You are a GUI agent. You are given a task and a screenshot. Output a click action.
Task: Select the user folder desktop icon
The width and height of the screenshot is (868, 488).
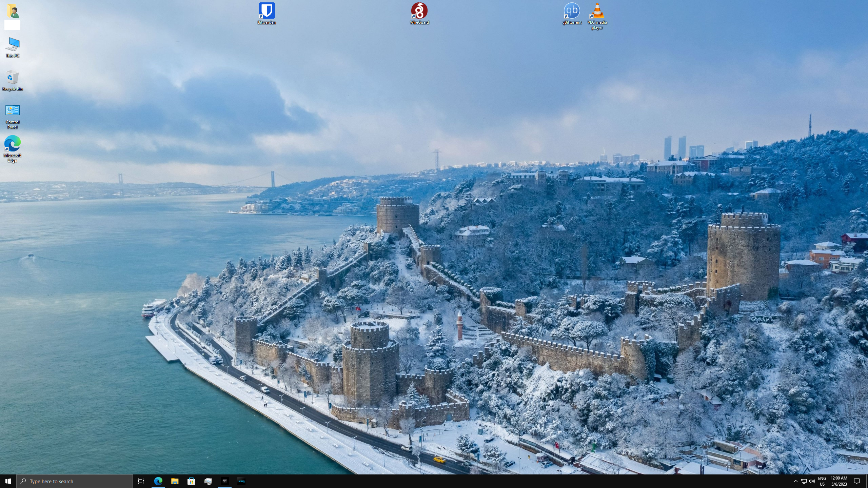(x=13, y=12)
